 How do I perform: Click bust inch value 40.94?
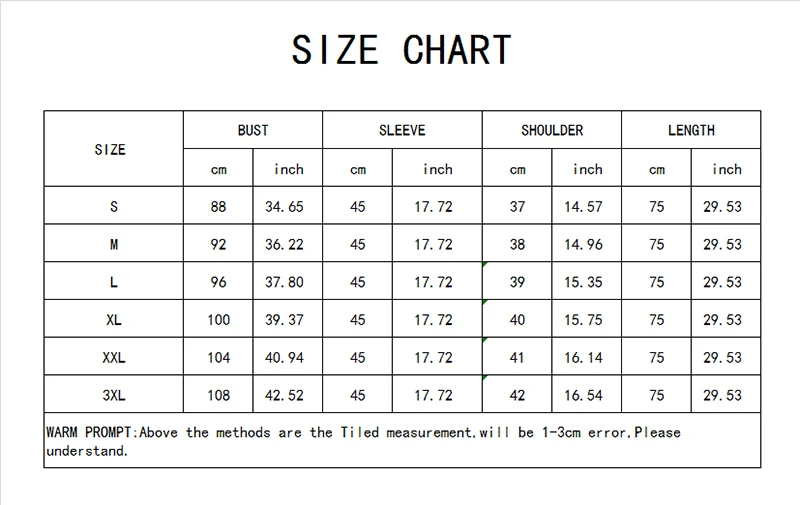click(284, 358)
